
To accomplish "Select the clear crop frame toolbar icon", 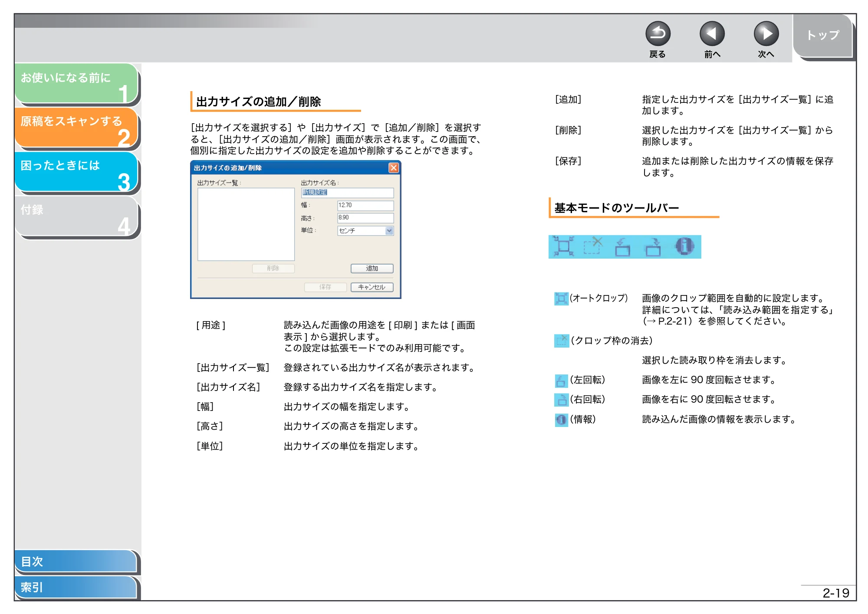I will tap(593, 246).
